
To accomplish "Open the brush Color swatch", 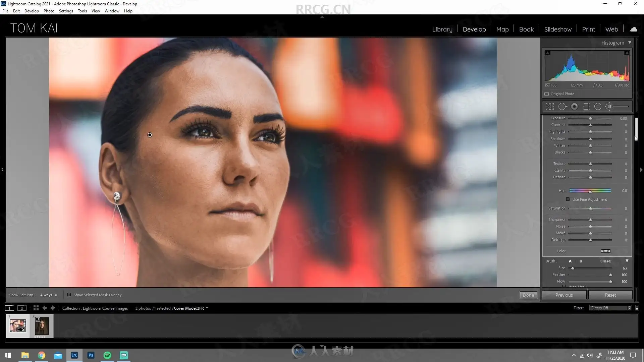I will click(x=605, y=251).
